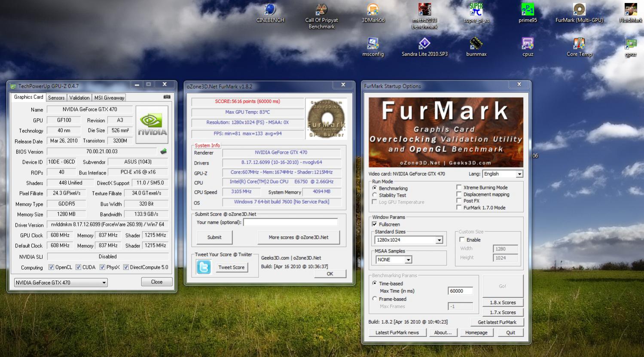Viewport: 644px width, 357px height.
Task: Click the Close button in GPU-Z
Action: tap(157, 282)
